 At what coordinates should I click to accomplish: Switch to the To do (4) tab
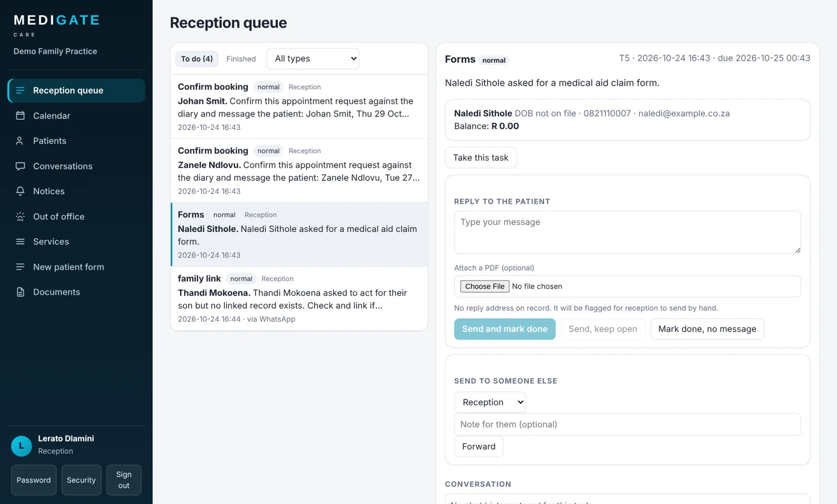[x=196, y=59]
